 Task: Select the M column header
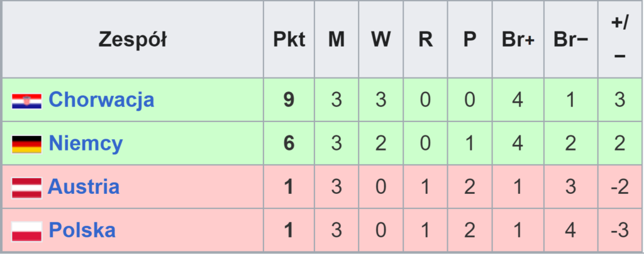coord(336,40)
